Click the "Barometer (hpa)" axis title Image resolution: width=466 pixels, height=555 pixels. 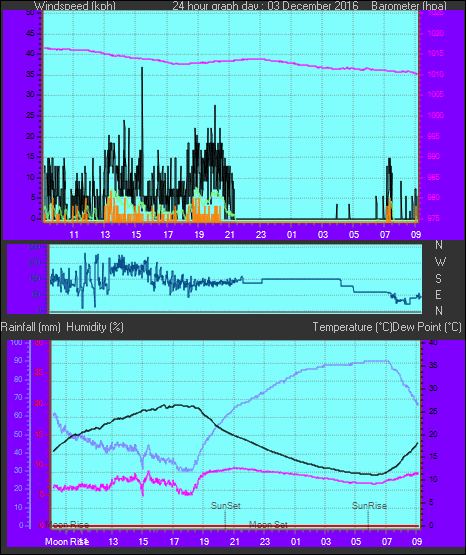(x=409, y=6)
